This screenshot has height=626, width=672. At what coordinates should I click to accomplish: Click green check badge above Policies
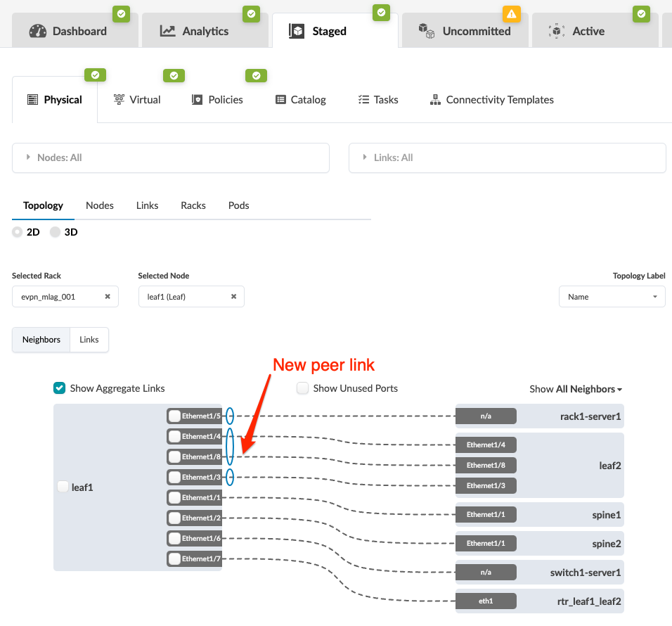(x=256, y=76)
